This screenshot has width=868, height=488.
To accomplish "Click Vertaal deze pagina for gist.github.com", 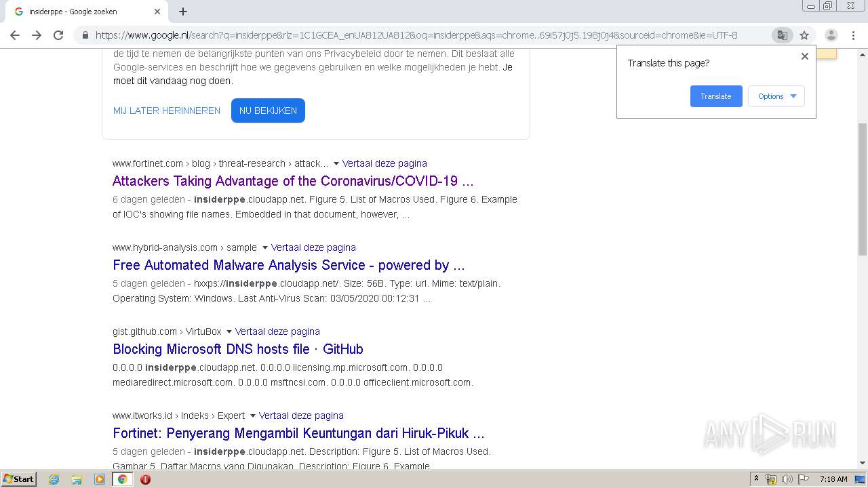I will click(x=277, y=331).
